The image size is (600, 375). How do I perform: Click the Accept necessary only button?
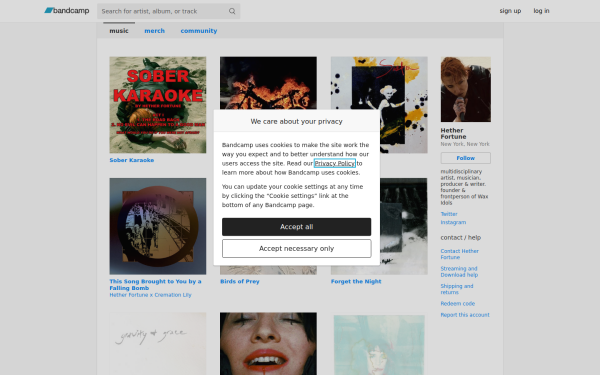(x=297, y=249)
